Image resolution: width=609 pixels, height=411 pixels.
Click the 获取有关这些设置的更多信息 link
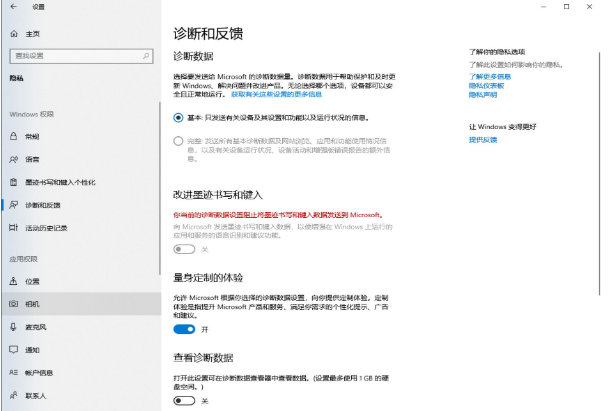pos(277,94)
